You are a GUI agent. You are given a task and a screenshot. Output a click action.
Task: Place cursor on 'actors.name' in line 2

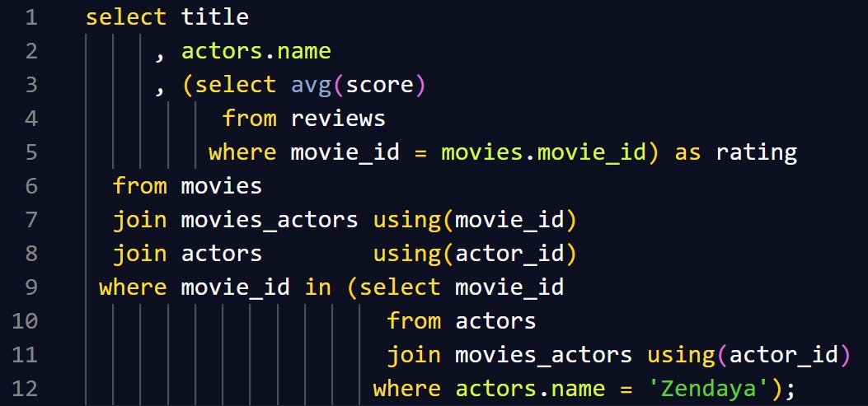click(256, 51)
